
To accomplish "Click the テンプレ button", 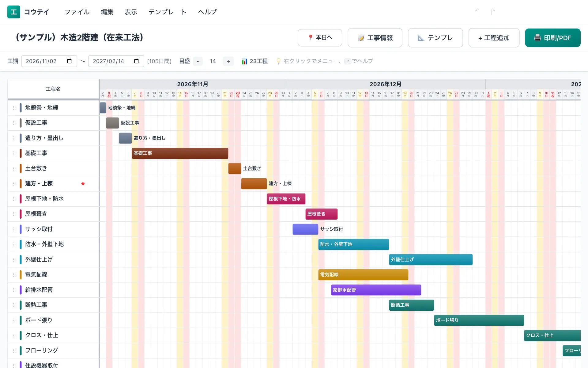I will click(x=435, y=38).
